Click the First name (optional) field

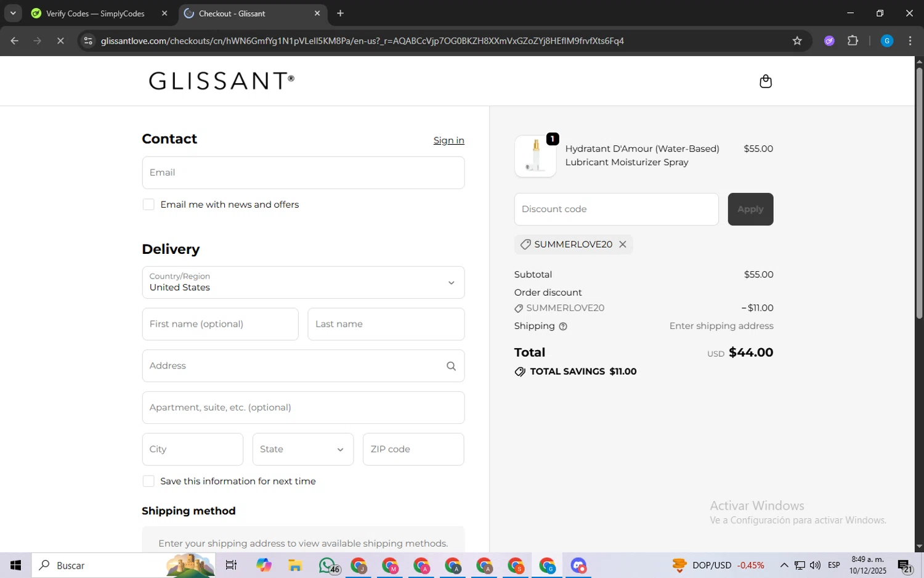[220, 324]
